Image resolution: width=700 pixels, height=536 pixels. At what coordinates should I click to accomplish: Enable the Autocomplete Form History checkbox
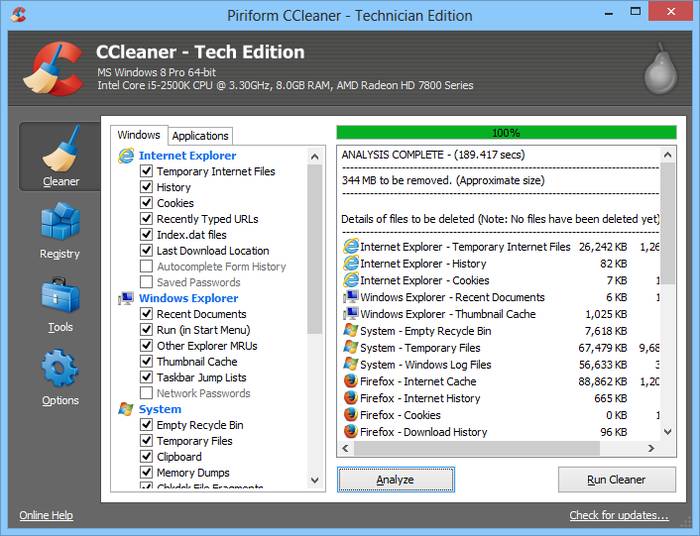[x=147, y=267]
